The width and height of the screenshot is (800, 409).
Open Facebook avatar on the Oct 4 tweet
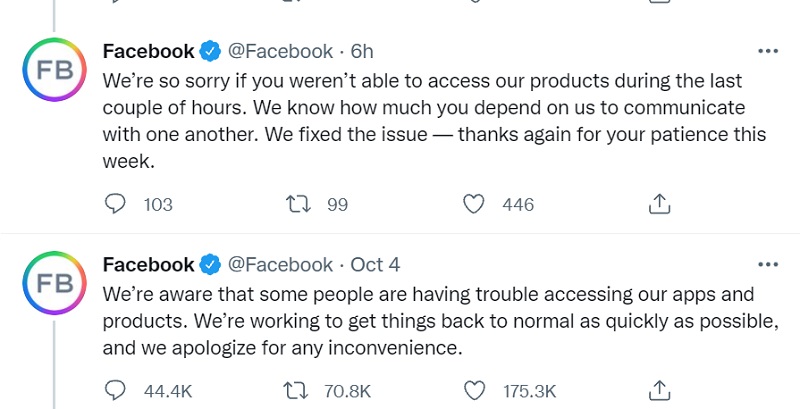click(55, 283)
